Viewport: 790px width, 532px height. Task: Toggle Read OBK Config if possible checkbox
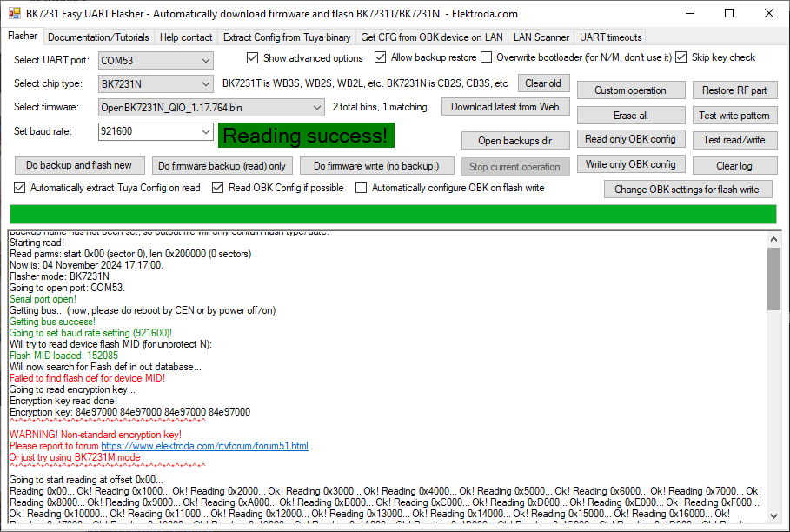pos(217,188)
